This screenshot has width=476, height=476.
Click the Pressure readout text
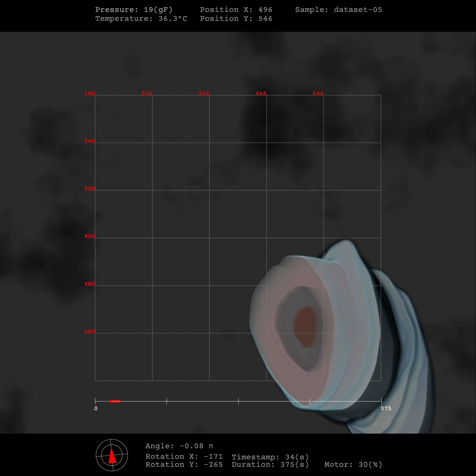[x=134, y=10]
